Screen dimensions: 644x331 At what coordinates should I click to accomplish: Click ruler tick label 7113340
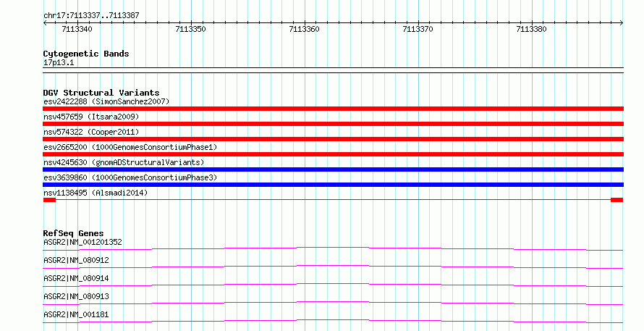(x=77, y=29)
